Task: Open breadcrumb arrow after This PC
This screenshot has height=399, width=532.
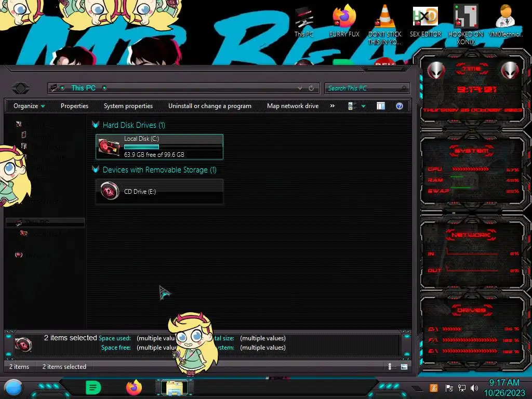Action: click(x=104, y=88)
